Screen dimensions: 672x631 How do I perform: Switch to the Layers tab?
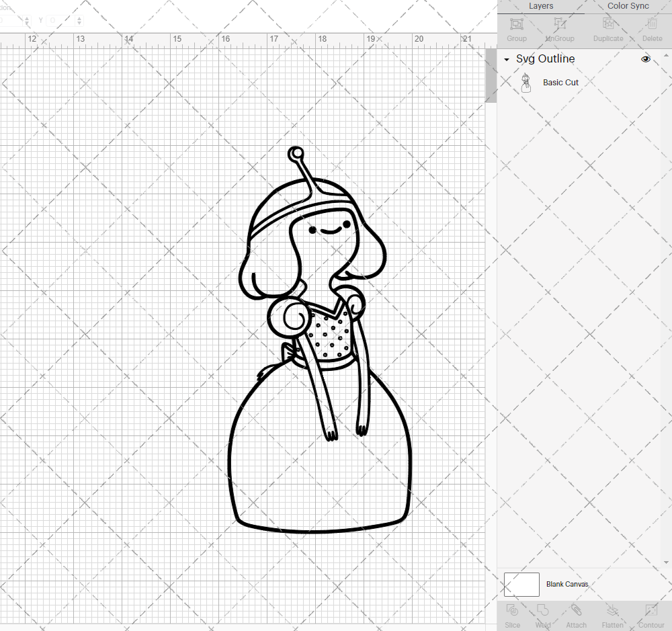(541, 6)
